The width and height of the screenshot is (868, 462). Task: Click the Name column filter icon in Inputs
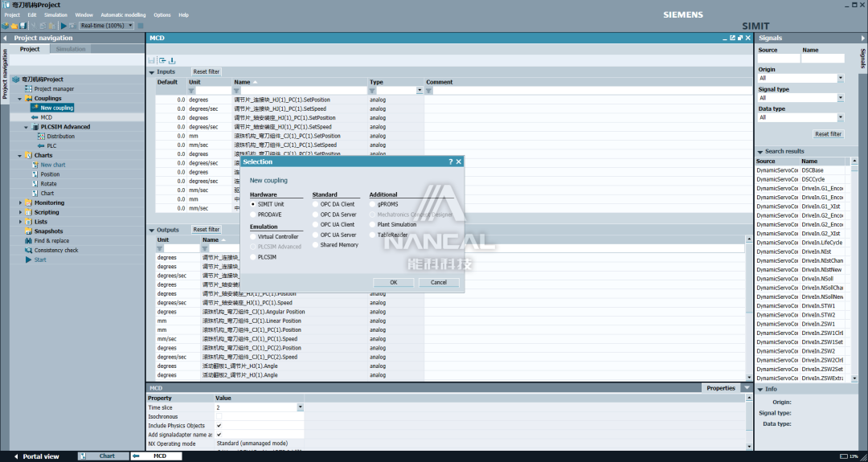(237, 91)
